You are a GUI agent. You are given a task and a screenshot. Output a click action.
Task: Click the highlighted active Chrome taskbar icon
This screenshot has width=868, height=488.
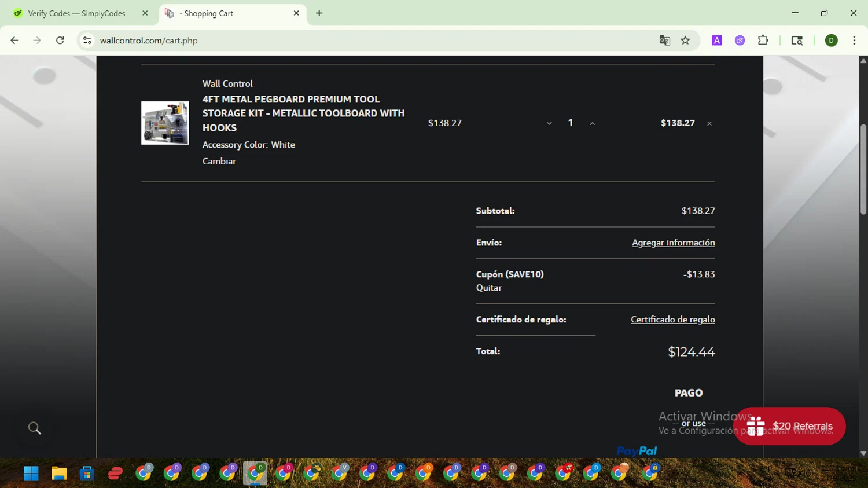[x=255, y=474]
